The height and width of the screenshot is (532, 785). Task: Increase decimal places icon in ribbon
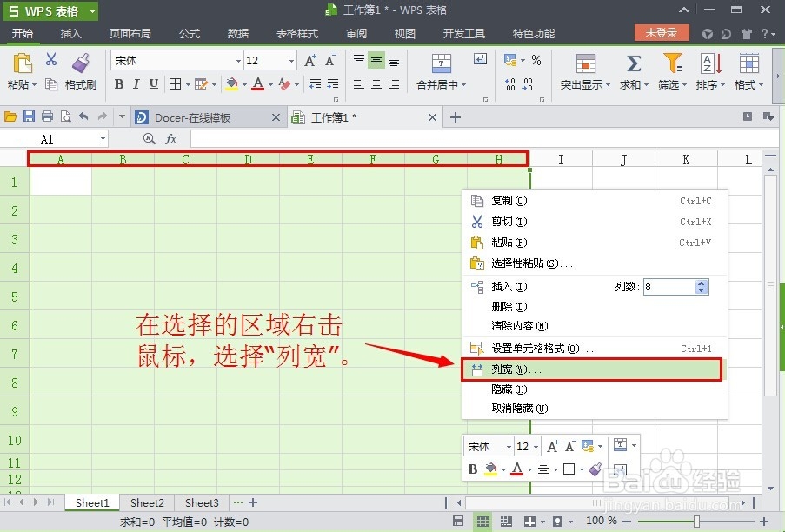point(509,84)
